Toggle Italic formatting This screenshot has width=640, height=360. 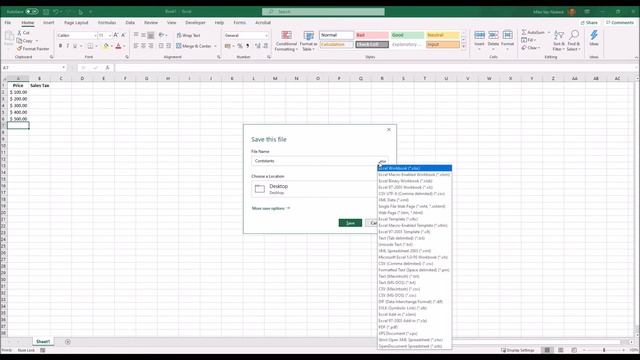[68, 46]
